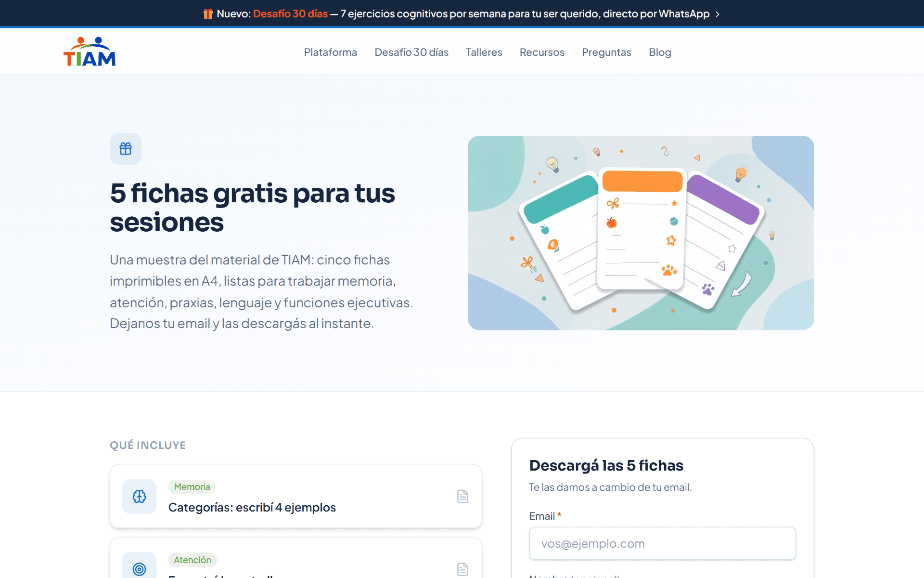Click the gift icon in announcement banner

(208, 14)
